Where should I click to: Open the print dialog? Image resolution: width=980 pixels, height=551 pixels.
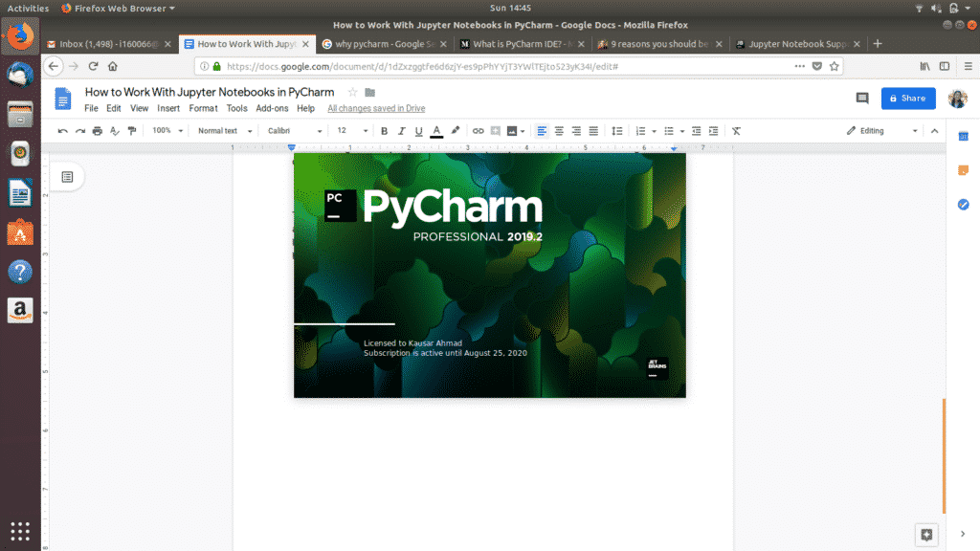point(96,130)
